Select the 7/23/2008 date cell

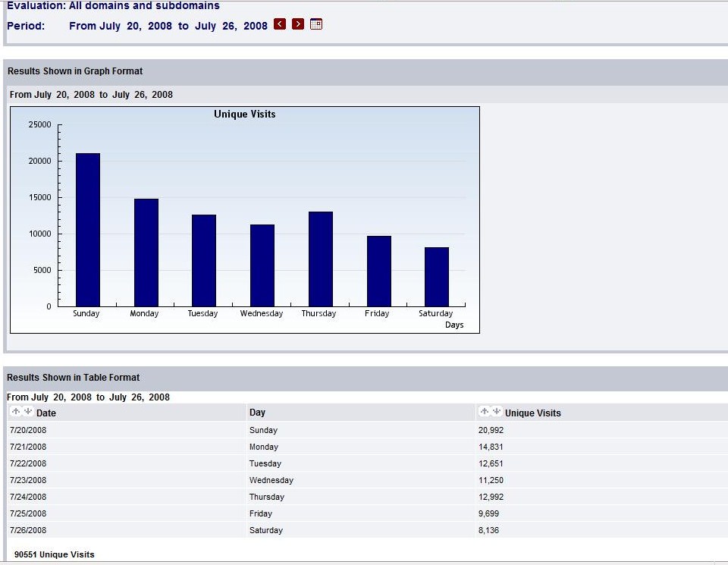(x=28, y=480)
